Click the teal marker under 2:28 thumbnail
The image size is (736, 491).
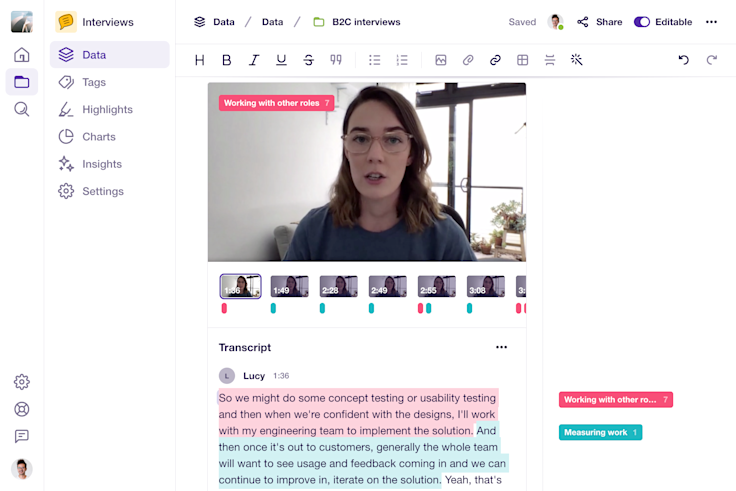point(322,308)
